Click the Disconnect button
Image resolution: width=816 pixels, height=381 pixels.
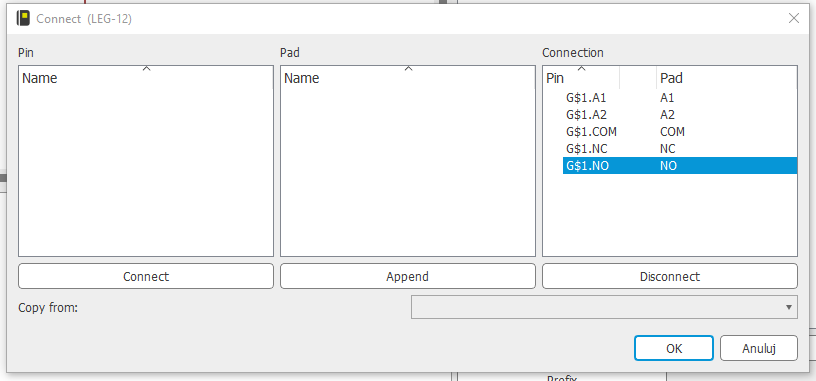click(x=670, y=276)
